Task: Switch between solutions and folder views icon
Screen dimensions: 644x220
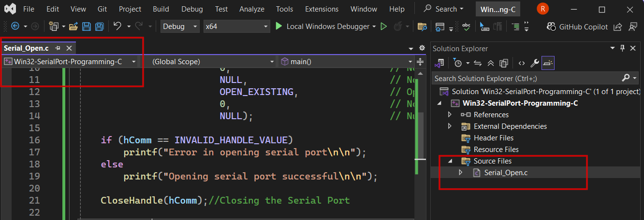Action: [439, 63]
